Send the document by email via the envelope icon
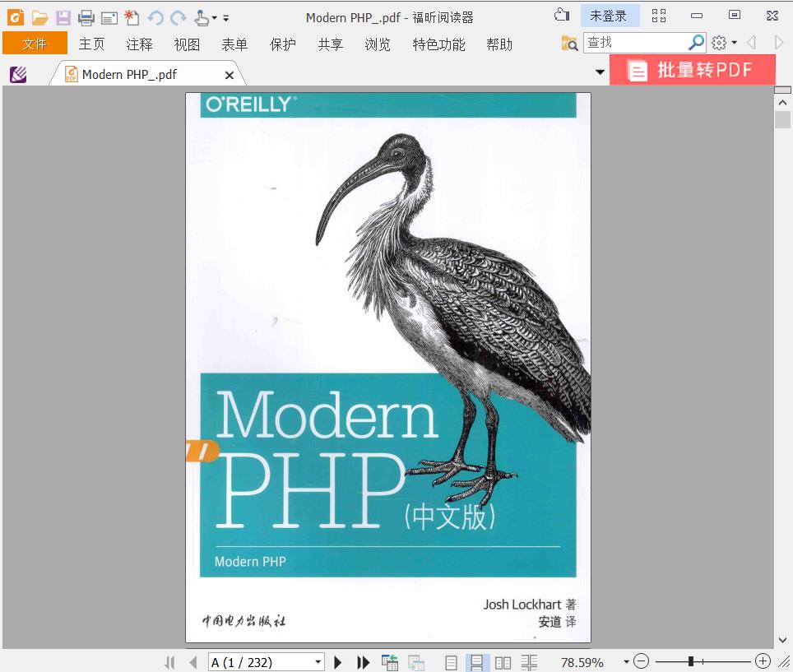 [x=109, y=19]
